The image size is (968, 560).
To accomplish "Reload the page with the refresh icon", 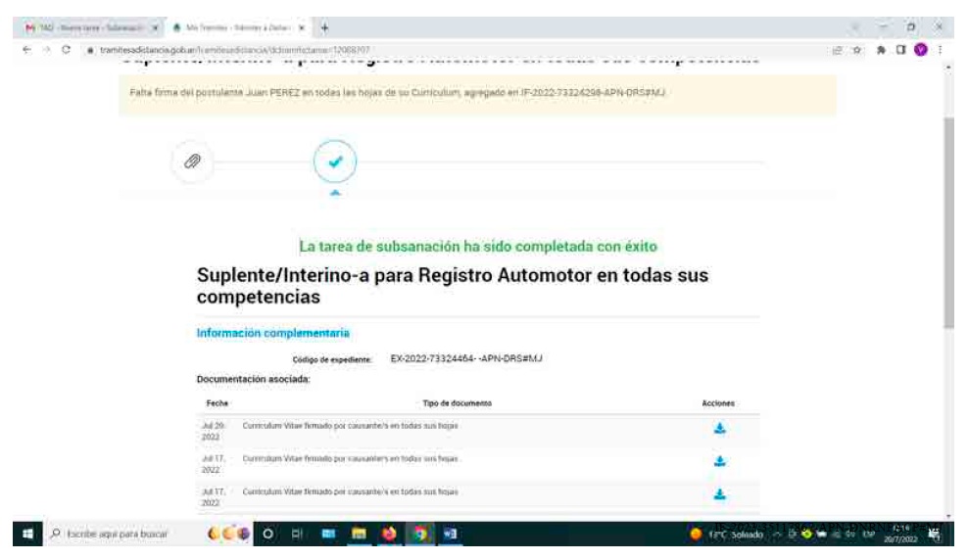I will pyautogui.click(x=66, y=50).
